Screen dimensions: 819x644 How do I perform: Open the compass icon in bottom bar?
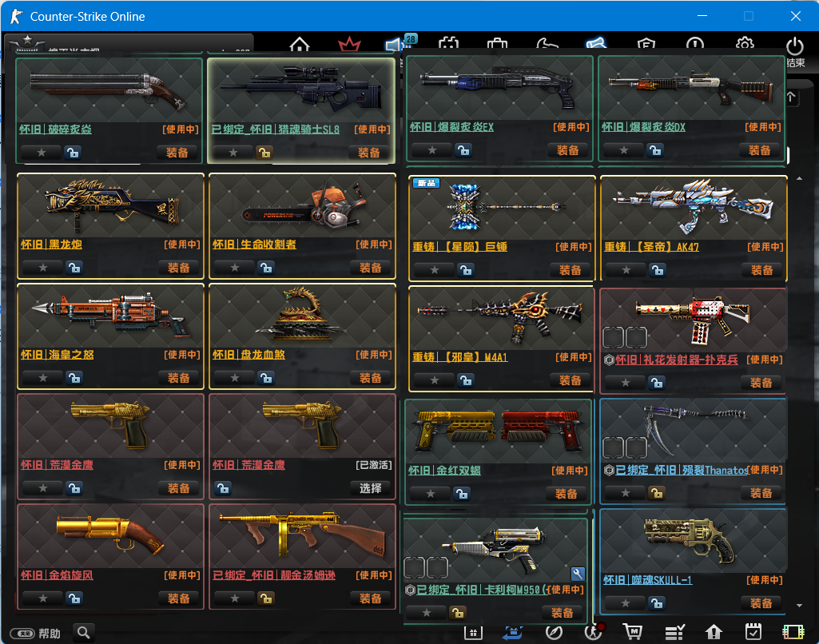(x=553, y=632)
